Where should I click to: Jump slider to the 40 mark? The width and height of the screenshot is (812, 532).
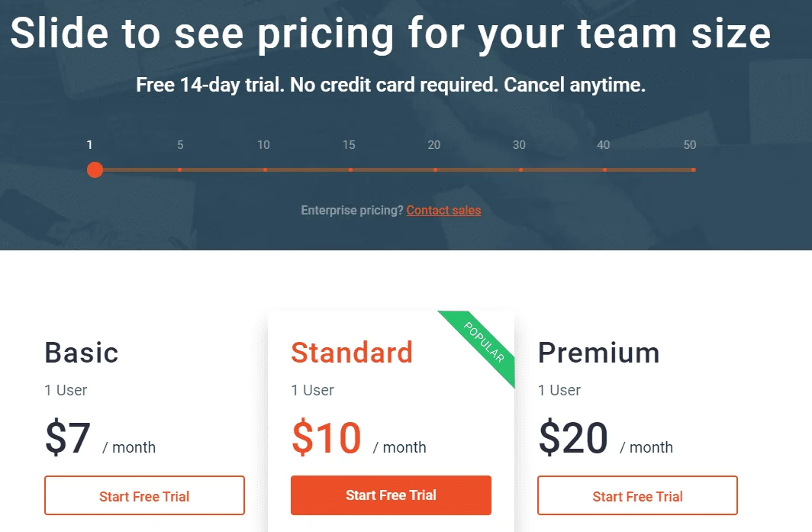pyautogui.click(x=604, y=169)
